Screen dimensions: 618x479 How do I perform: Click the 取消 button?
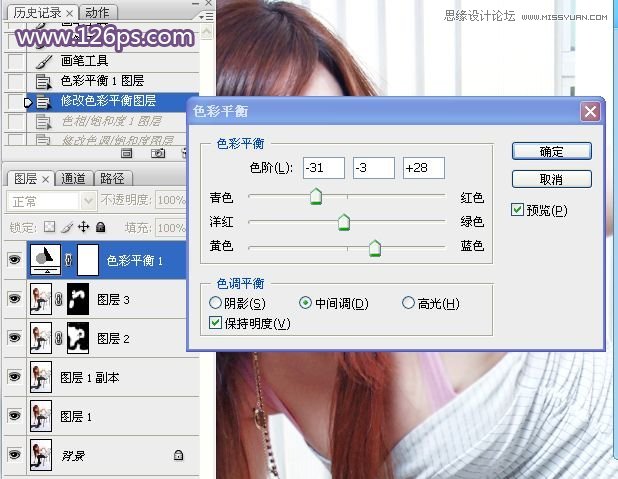tap(551, 179)
